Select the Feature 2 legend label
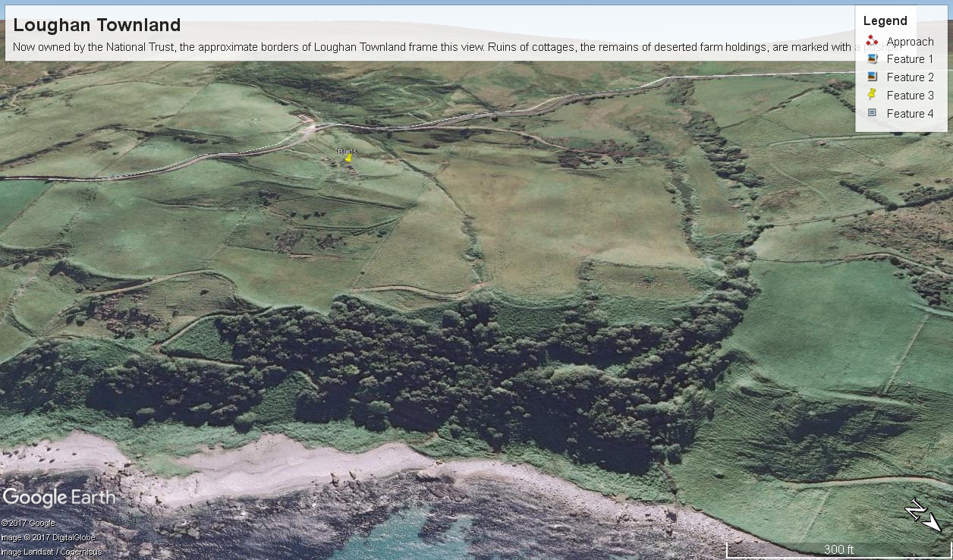Screen dimensions: 953x560 point(910,77)
